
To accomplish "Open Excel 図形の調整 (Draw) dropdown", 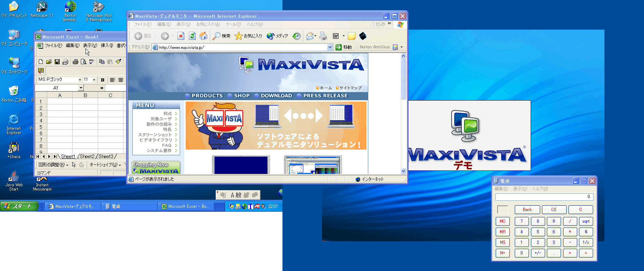I will [53, 165].
